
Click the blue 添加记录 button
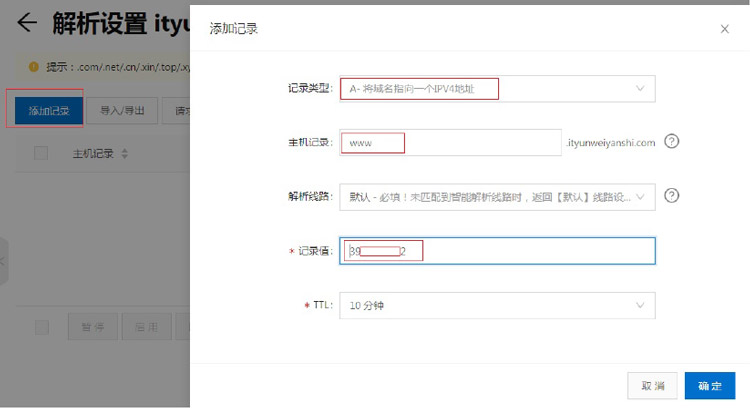49,110
